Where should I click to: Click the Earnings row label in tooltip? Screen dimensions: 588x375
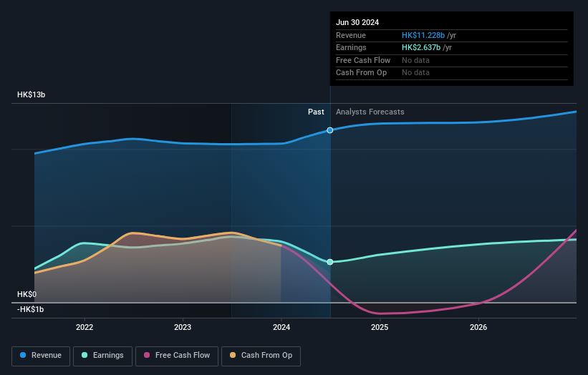coord(351,47)
